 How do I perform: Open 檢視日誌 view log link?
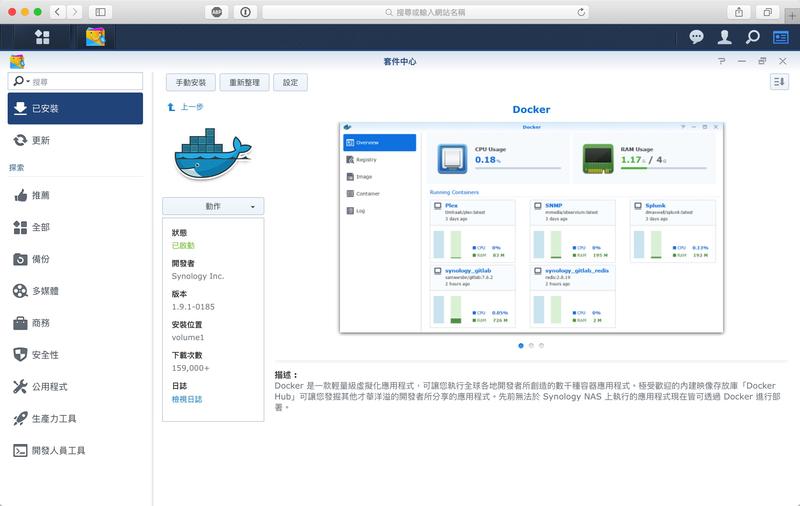tap(187, 399)
